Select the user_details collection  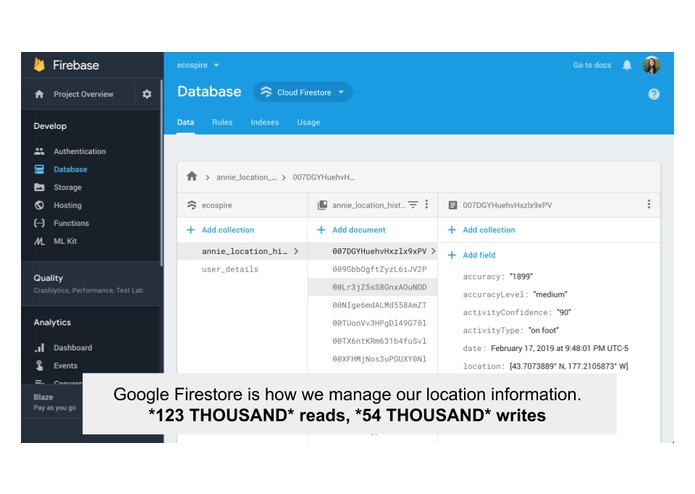click(x=230, y=269)
